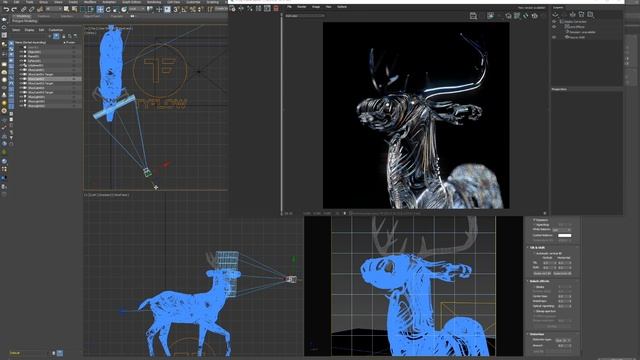Open the White Balance dropdown
Viewport: 640px width, 360px height.
[562, 230]
